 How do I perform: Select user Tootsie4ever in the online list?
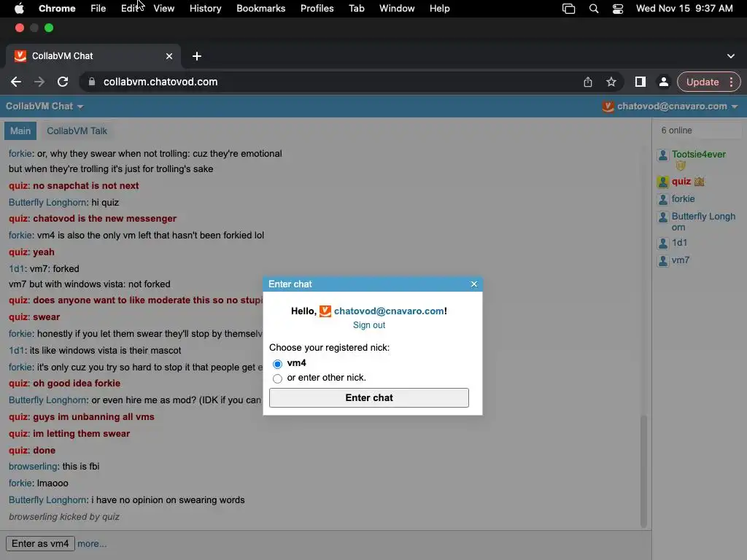coord(698,155)
